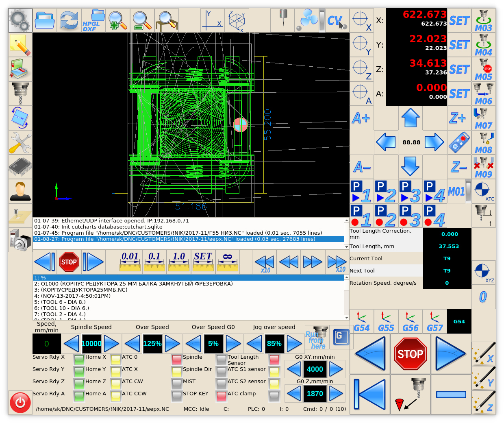Go to saved position P3

(410, 191)
